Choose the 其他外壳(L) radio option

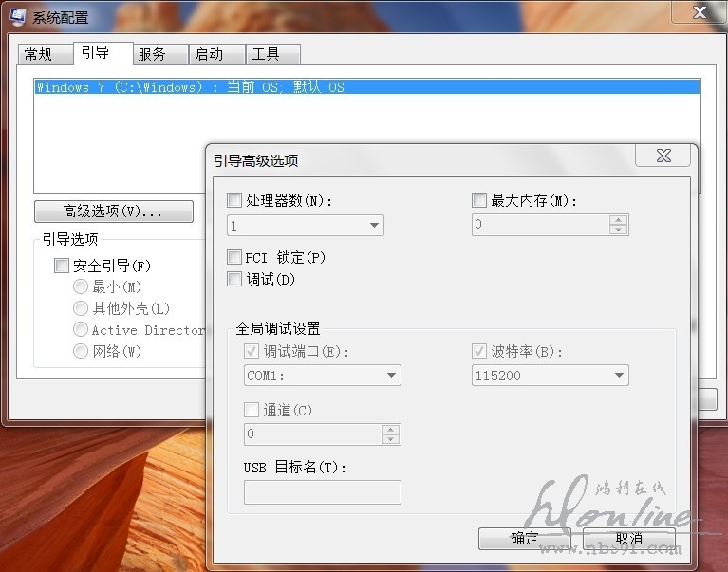(x=81, y=308)
